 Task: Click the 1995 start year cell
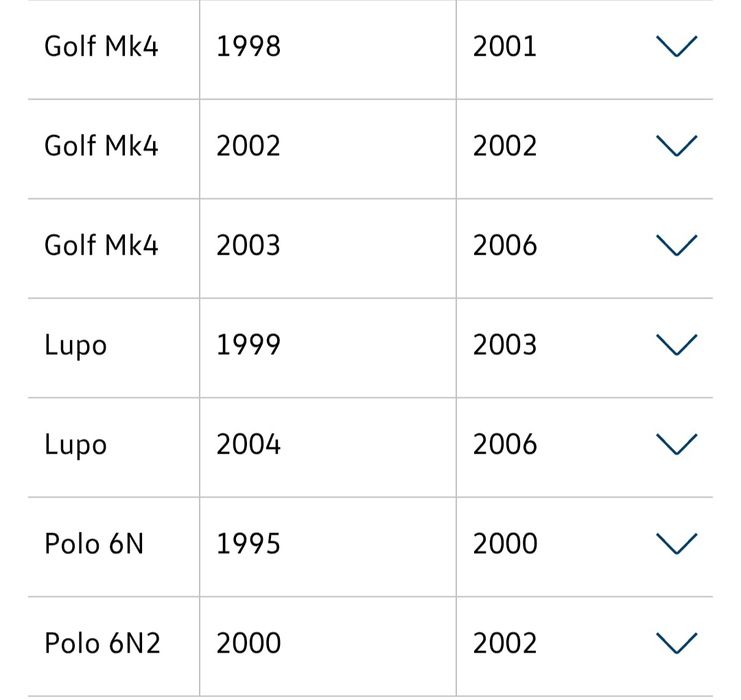point(248,544)
